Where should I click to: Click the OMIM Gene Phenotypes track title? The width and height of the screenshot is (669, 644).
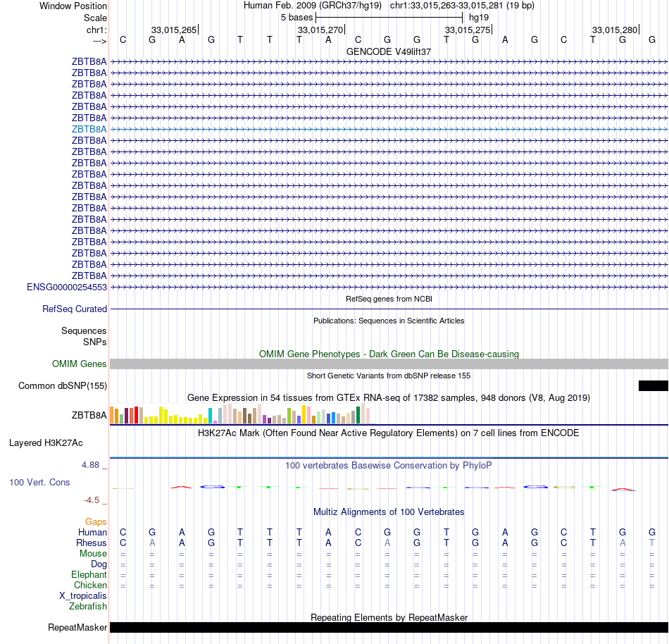coord(389,354)
